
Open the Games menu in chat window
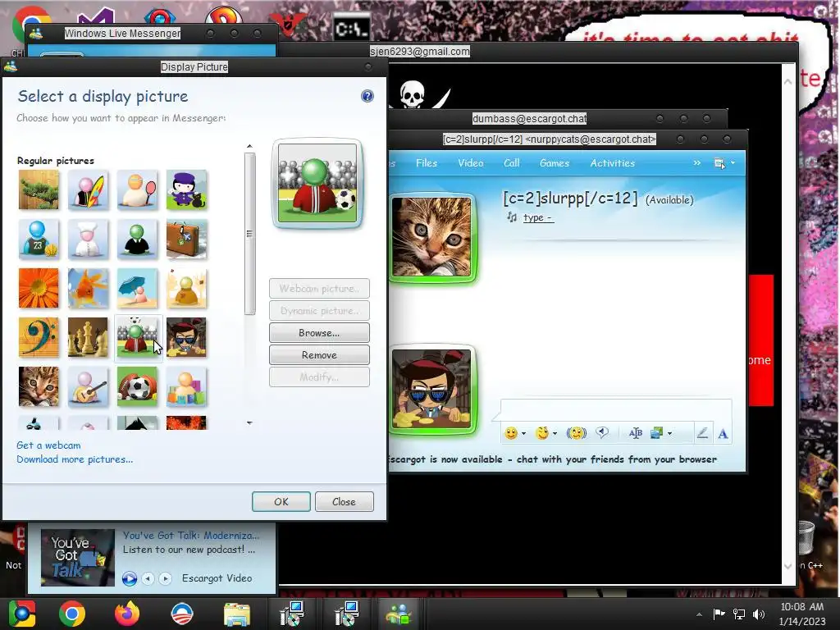click(555, 163)
